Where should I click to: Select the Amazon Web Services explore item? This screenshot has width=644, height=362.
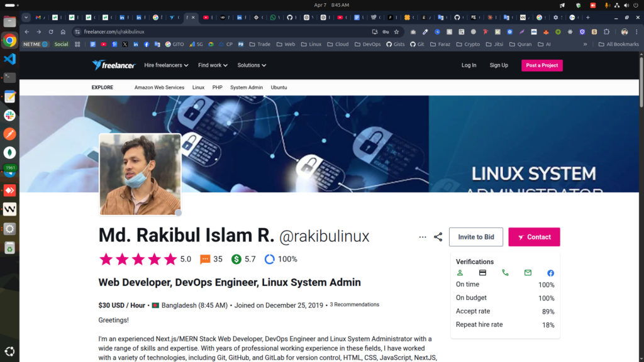(159, 87)
